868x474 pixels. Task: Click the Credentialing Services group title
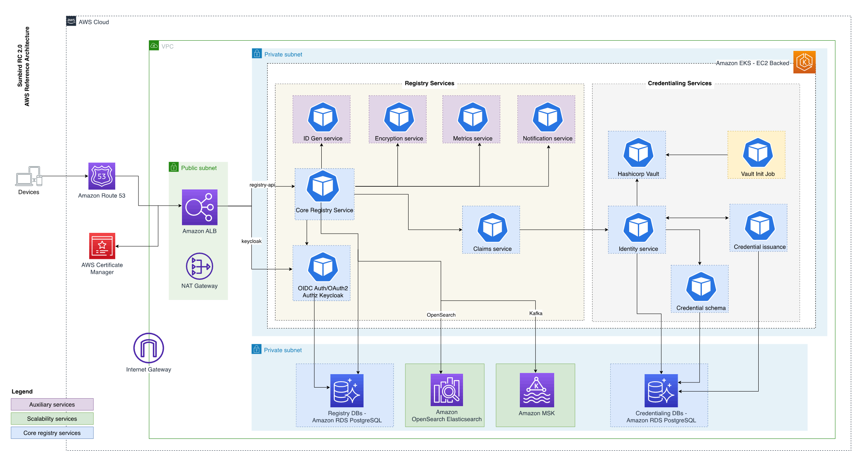coord(679,83)
